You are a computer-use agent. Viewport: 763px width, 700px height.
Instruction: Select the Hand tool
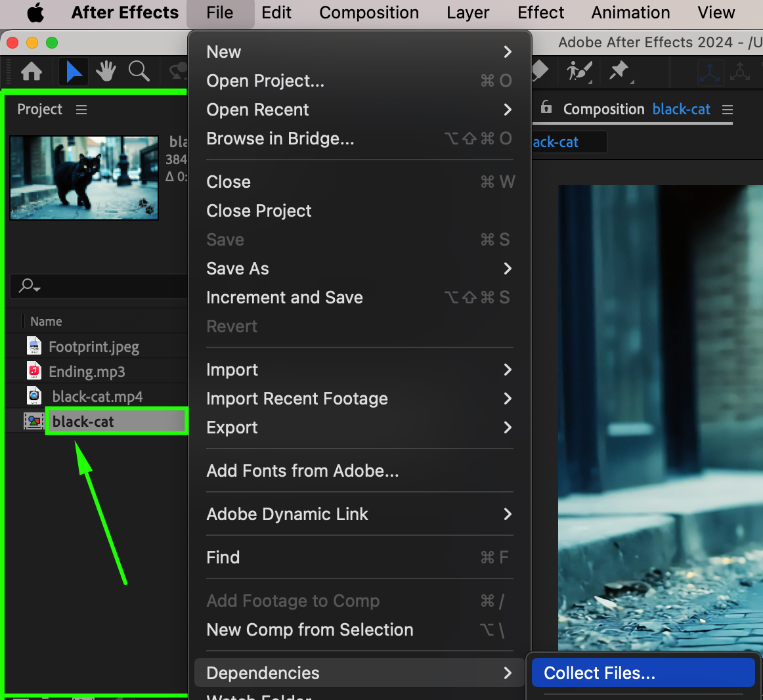pyautogui.click(x=106, y=72)
